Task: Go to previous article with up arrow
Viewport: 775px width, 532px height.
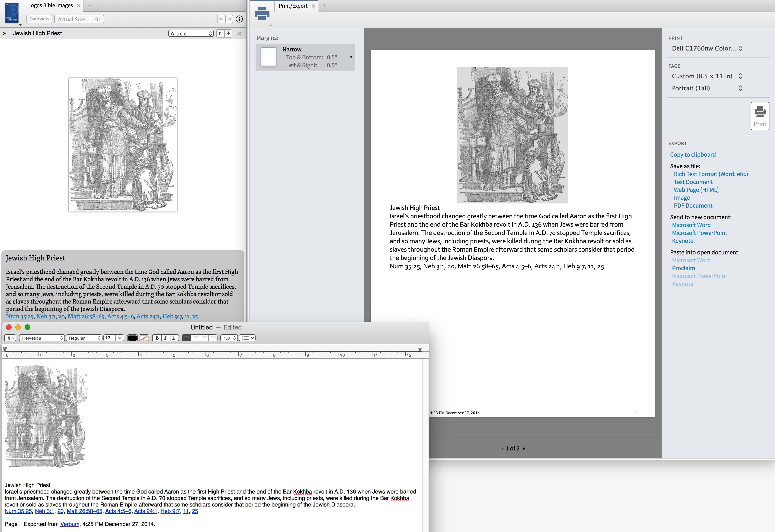Action: 220,33
